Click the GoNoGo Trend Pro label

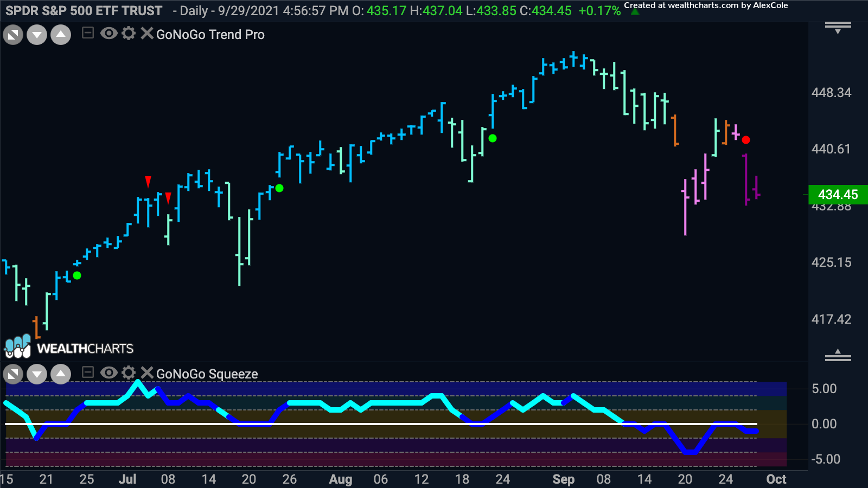click(x=210, y=35)
